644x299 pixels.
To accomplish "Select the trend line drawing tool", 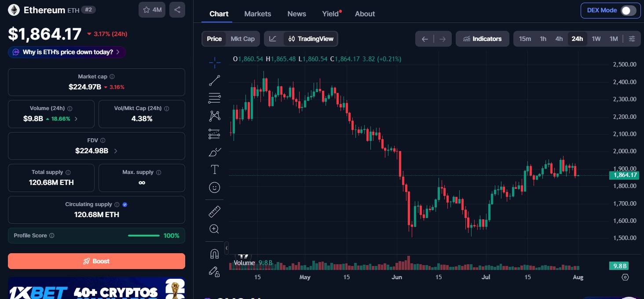I will (215, 81).
